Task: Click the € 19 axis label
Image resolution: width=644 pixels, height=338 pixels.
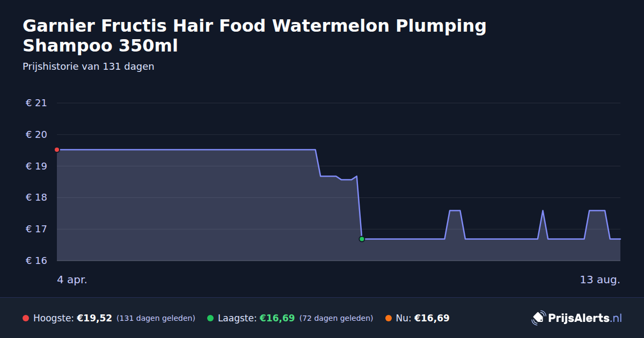Action: point(36,166)
